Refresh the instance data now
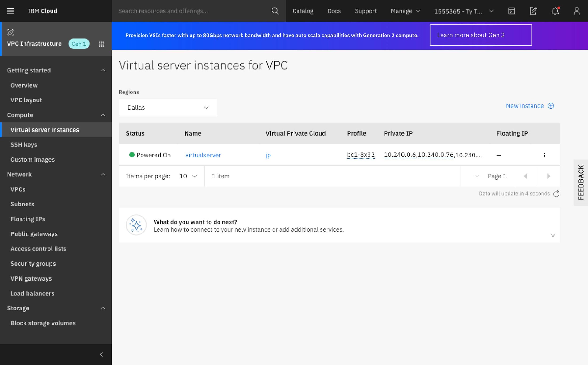 (x=556, y=194)
